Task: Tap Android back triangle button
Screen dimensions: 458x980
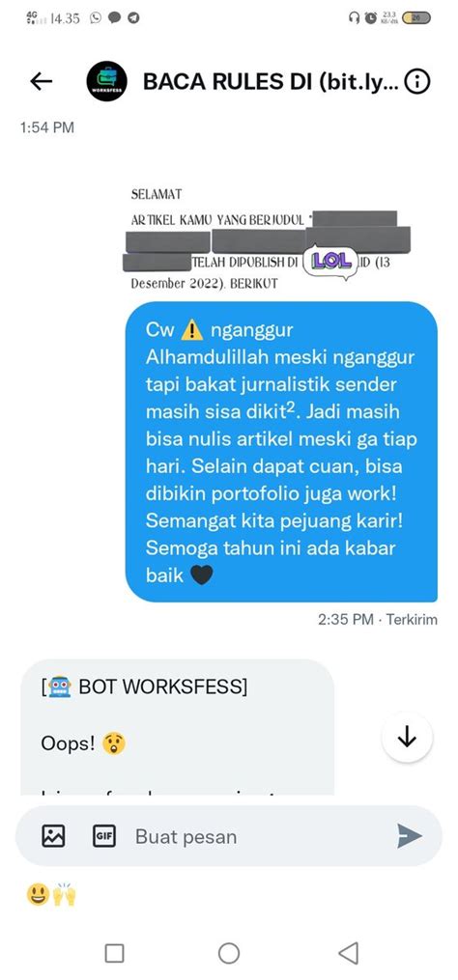Action: [x=348, y=953]
